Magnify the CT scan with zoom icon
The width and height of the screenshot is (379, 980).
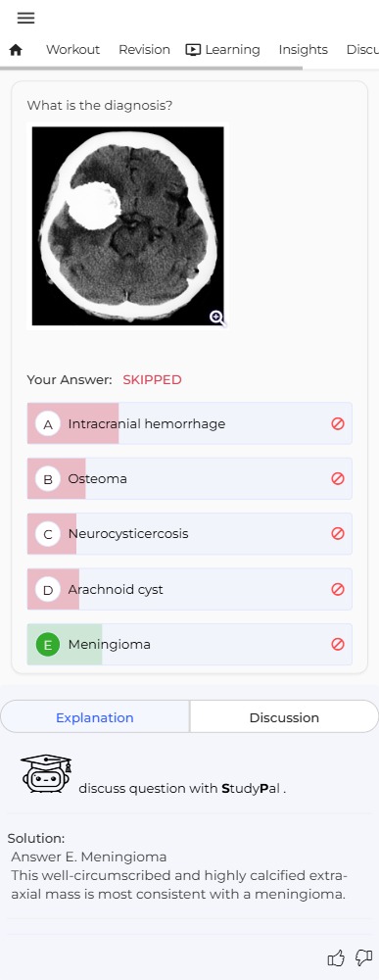click(x=216, y=318)
